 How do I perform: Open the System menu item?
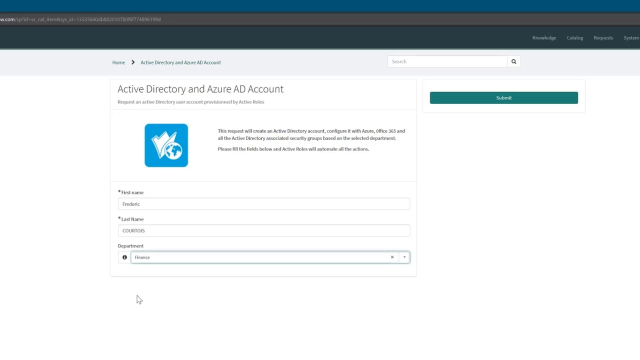(631, 38)
